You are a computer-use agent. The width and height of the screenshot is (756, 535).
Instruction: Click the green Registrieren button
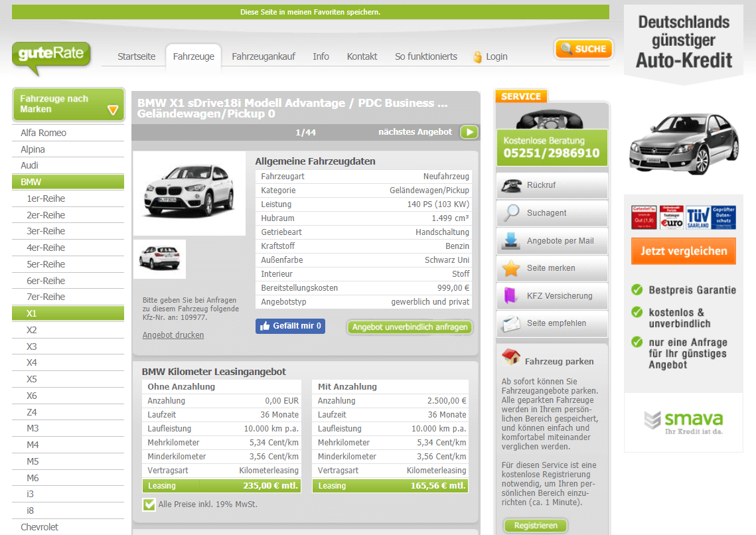(x=535, y=525)
